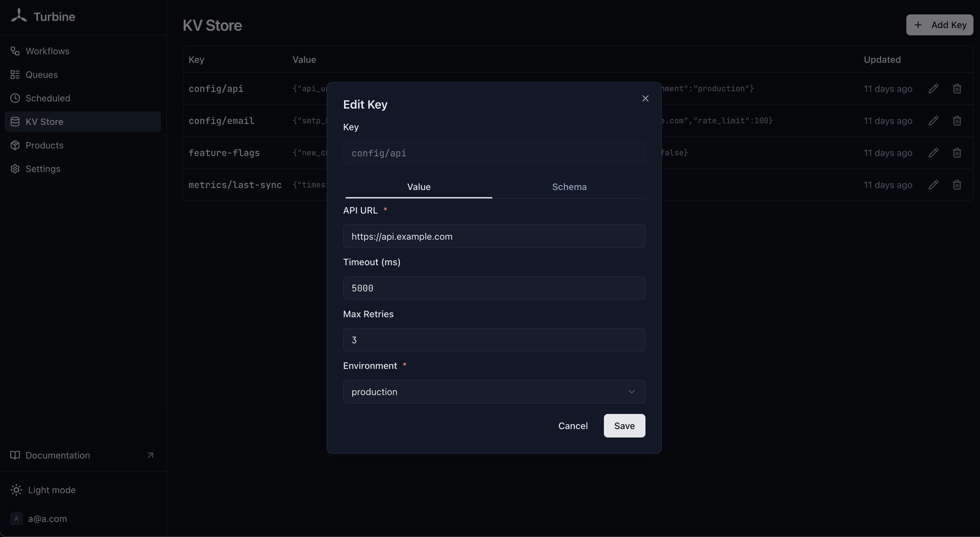This screenshot has height=537, width=980.
Task: Click the Documentation external-link arrow icon
Action: (151, 455)
